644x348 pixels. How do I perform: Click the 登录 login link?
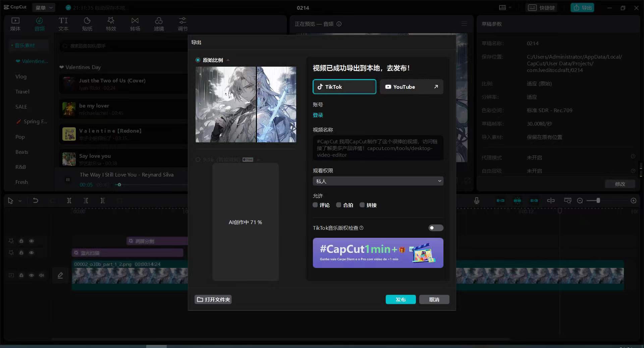(x=318, y=115)
